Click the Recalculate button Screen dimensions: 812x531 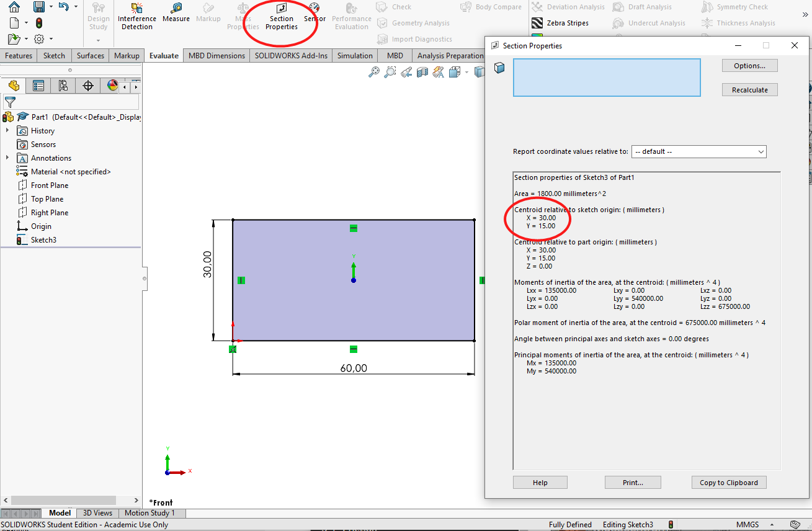(749, 90)
